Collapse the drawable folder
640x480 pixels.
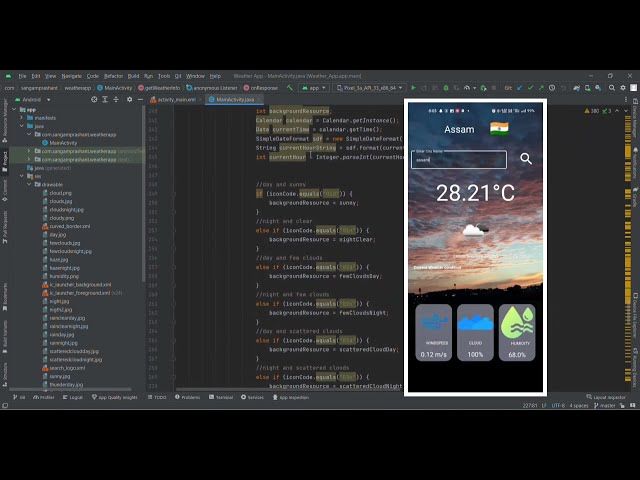pos(29,184)
